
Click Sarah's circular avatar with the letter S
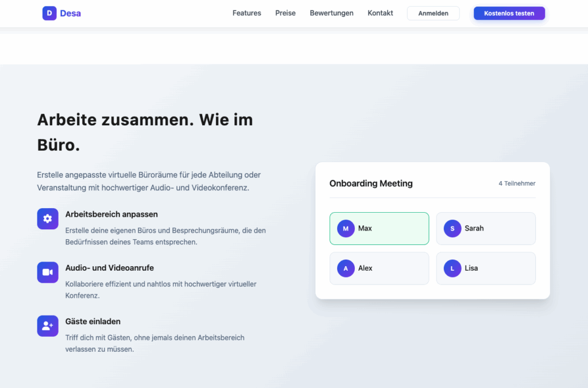(452, 228)
